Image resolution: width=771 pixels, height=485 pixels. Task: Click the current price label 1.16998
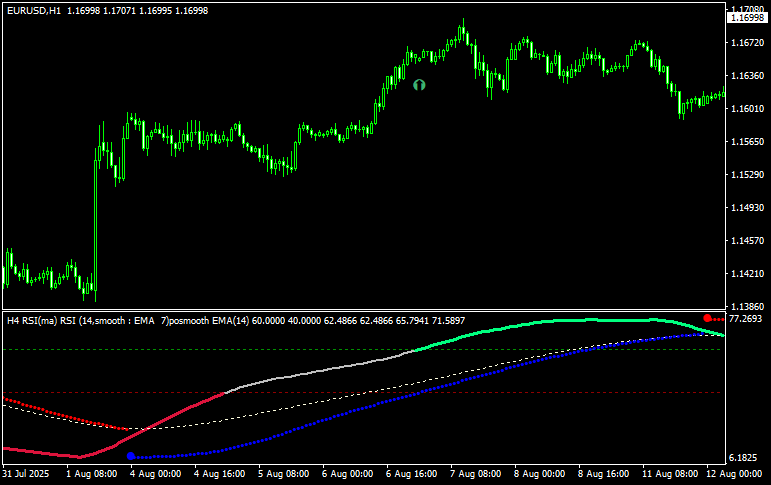(747, 18)
